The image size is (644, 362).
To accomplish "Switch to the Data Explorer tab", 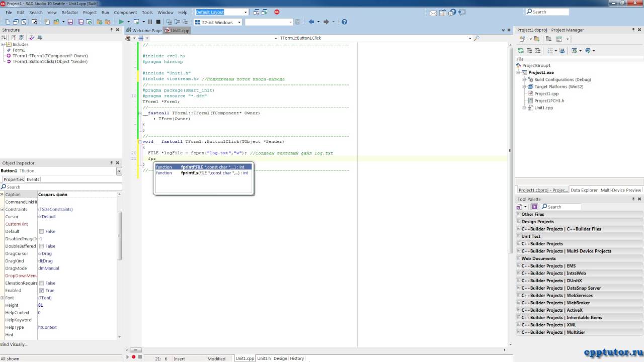I will [584, 190].
